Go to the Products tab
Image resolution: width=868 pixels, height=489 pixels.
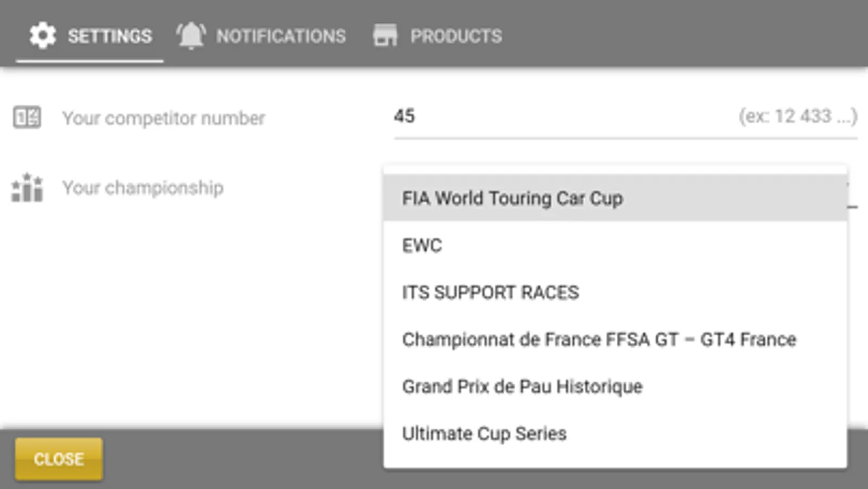click(438, 36)
